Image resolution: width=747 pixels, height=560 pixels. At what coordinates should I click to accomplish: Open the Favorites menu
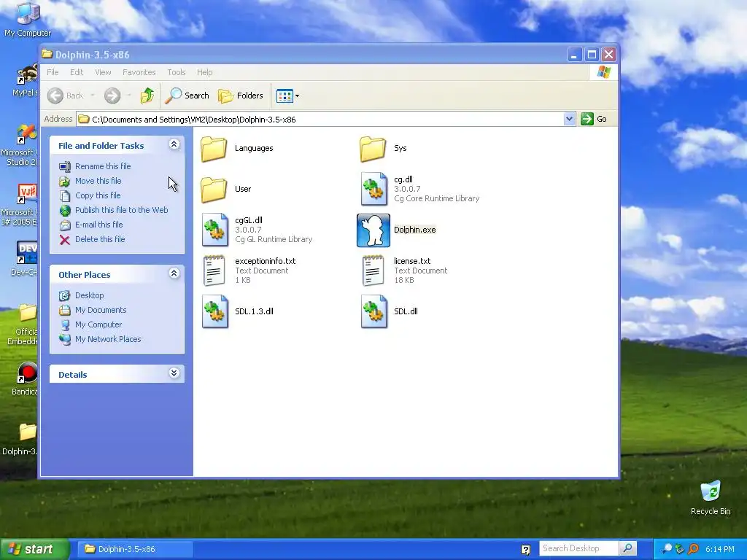(139, 72)
